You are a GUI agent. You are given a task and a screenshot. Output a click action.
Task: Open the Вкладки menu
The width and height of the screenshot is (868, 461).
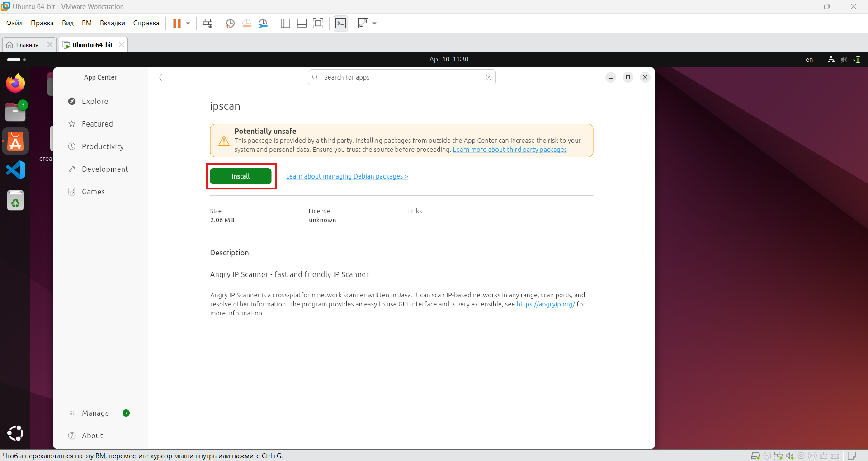[x=112, y=23]
